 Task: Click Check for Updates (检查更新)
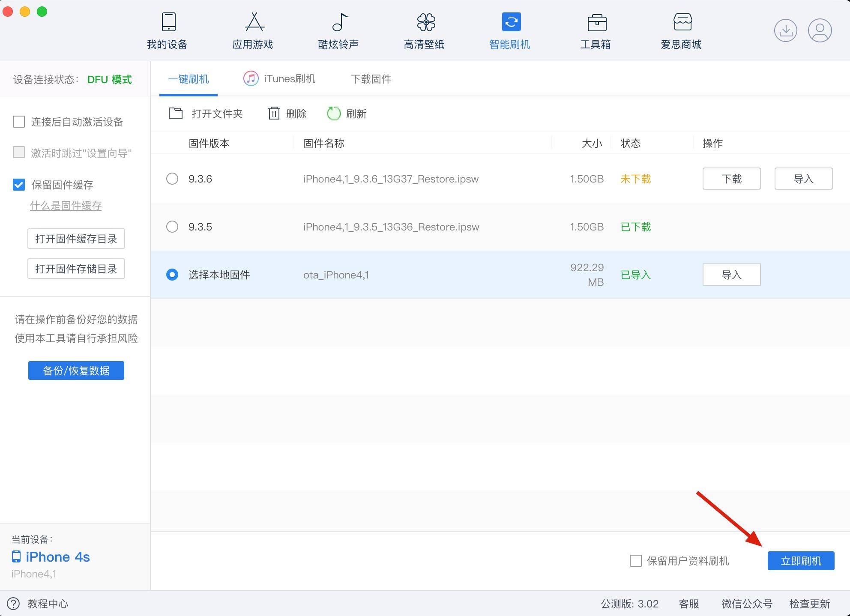[810, 604]
